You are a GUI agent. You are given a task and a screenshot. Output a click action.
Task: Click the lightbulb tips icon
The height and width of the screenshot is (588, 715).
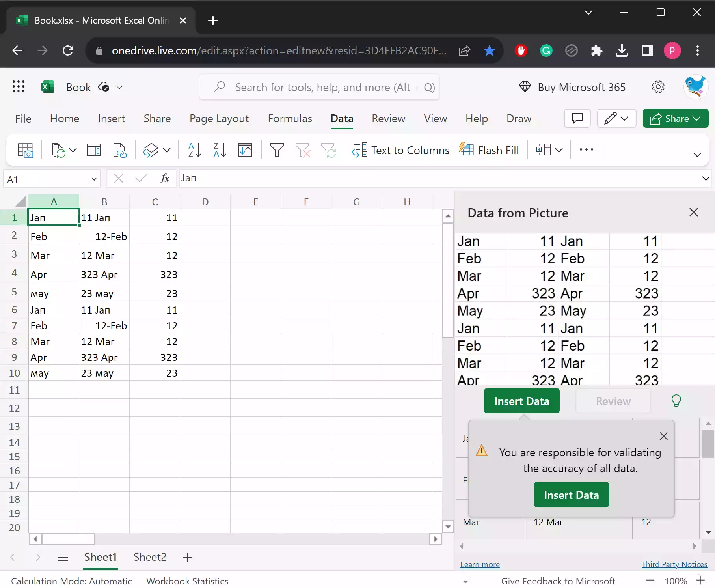676,401
